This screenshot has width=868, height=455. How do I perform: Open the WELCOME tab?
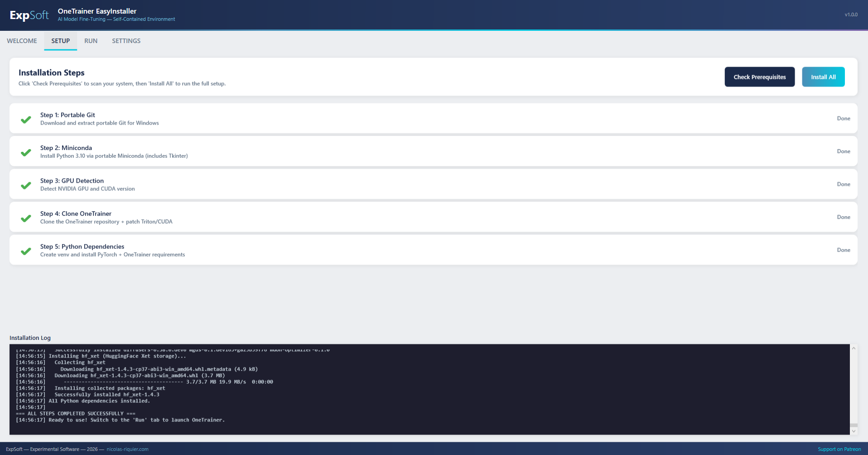(22, 41)
